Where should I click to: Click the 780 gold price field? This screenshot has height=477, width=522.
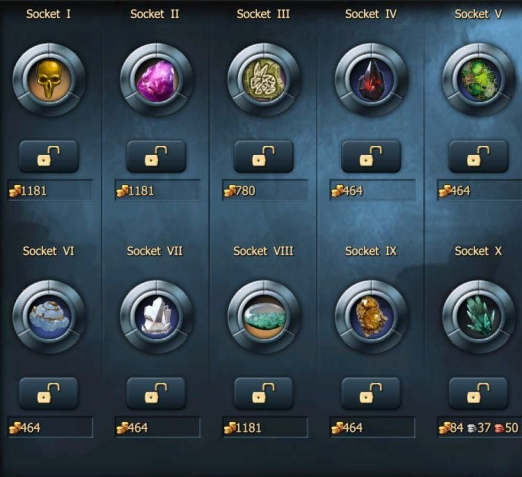click(x=265, y=190)
